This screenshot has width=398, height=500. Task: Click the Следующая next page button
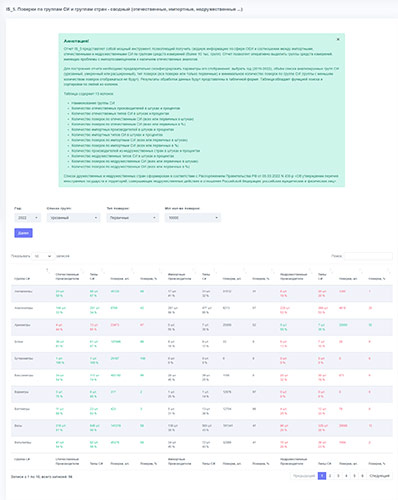[x=379, y=476]
